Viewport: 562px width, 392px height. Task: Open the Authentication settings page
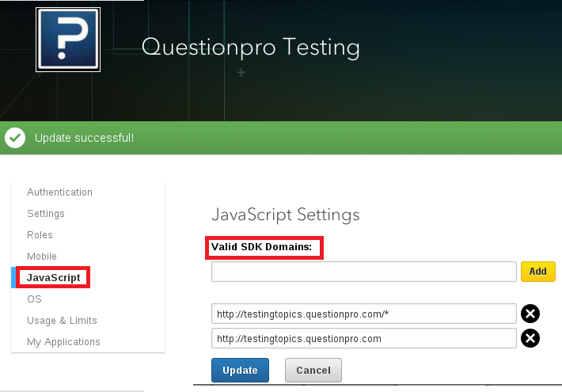point(59,192)
